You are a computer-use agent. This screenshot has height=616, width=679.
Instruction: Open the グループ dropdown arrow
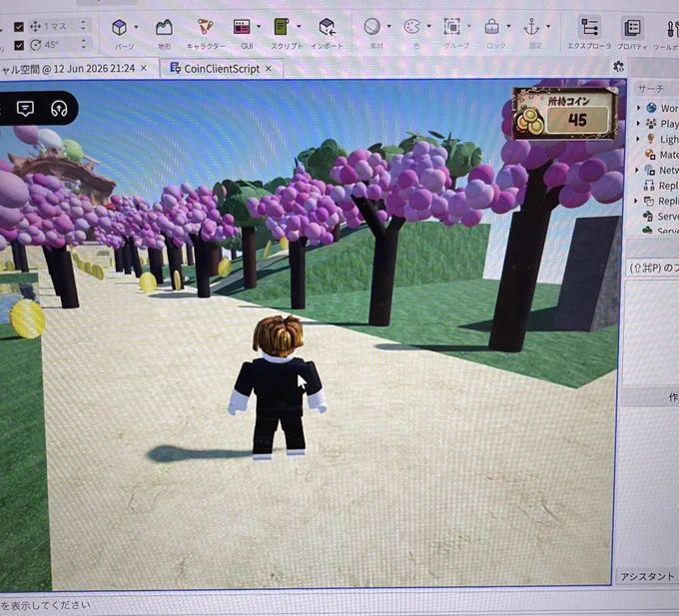point(468,26)
